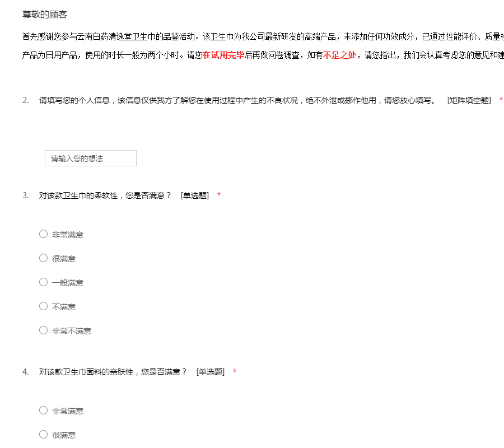Choose 非常不满意 for question 3
Image resolution: width=504 pixels, height=448 pixels.
44,330
